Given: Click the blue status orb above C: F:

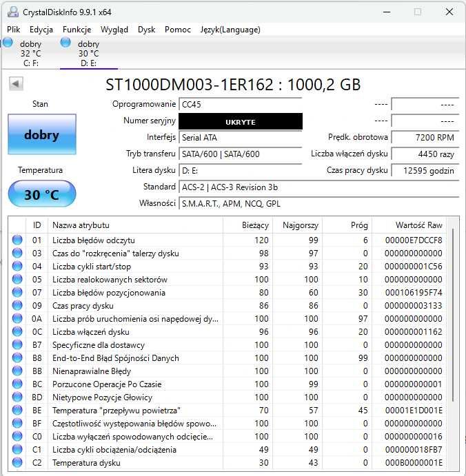Looking at the screenshot, I should (8, 43).
